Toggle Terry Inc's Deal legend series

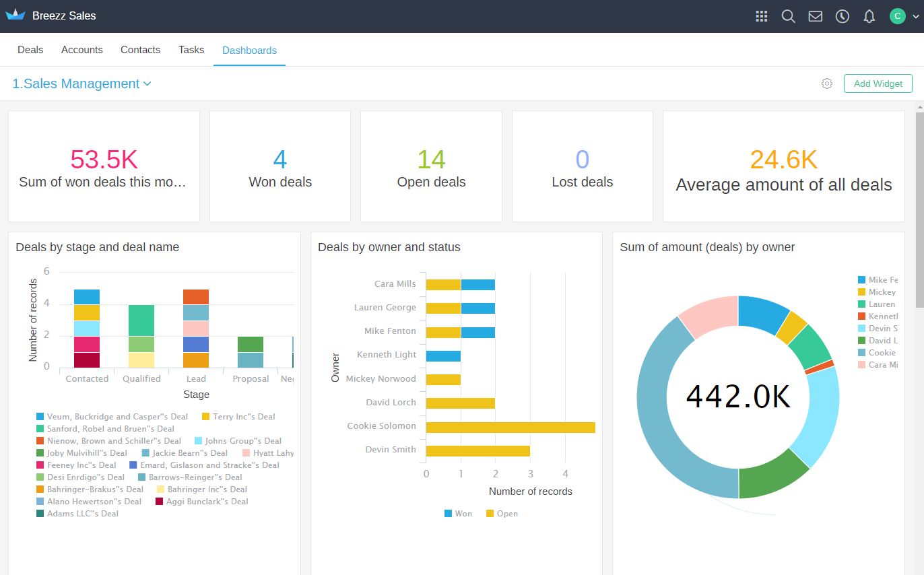coord(238,416)
